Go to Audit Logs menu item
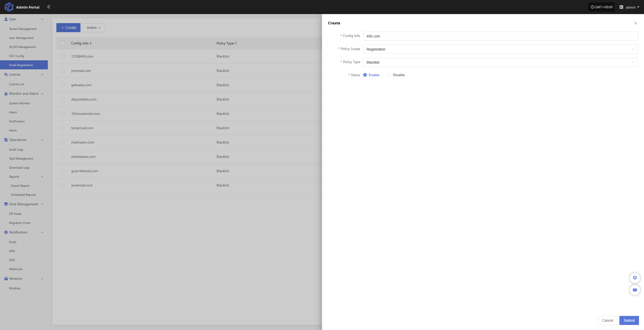The image size is (644, 330). click(16, 150)
